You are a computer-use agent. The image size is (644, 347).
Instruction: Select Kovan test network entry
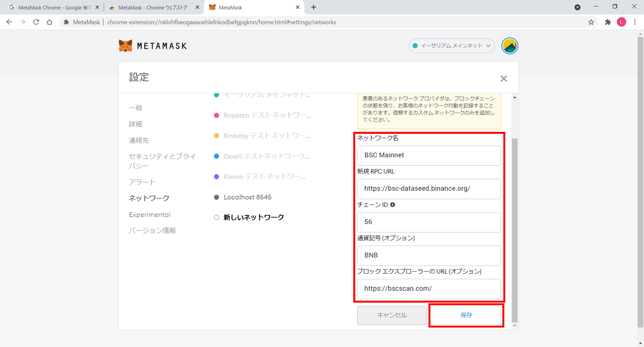[260, 177]
